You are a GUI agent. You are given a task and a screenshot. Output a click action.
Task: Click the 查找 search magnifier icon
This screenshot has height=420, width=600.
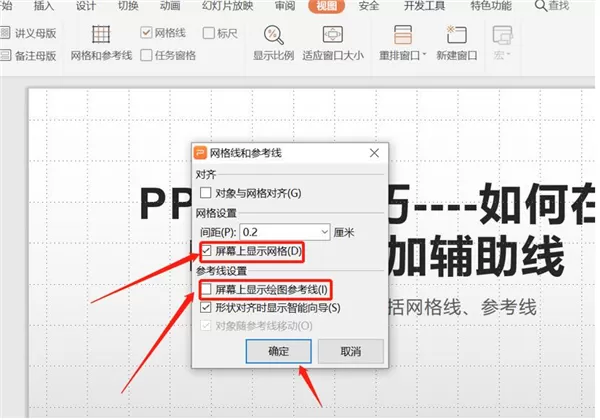pos(540,6)
